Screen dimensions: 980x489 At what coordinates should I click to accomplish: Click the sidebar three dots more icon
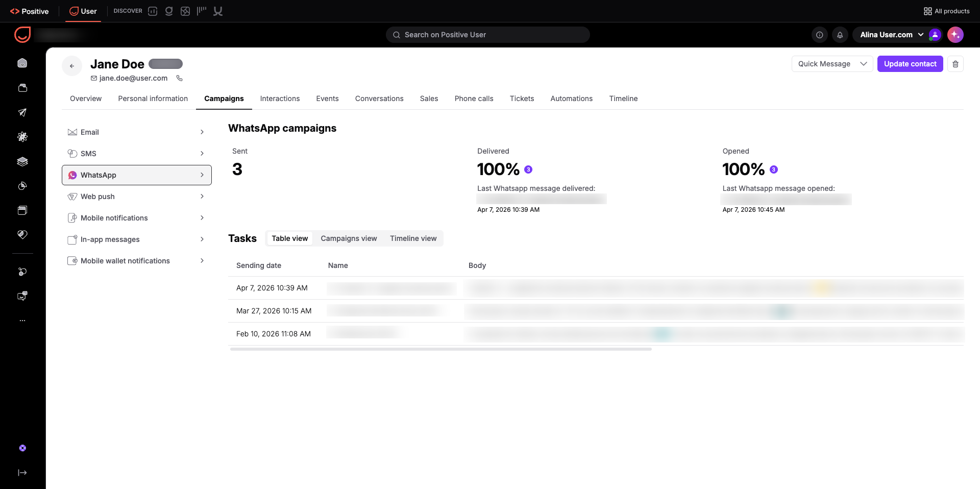[x=22, y=321]
